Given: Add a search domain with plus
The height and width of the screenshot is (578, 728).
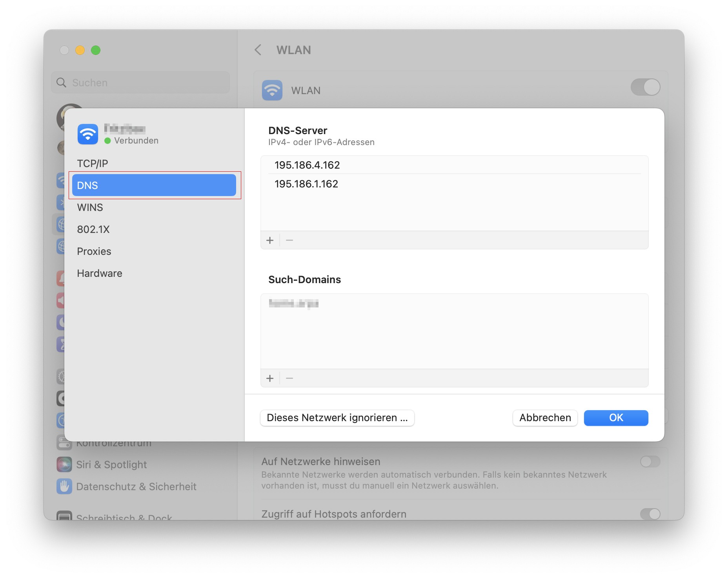Looking at the screenshot, I should [270, 378].
